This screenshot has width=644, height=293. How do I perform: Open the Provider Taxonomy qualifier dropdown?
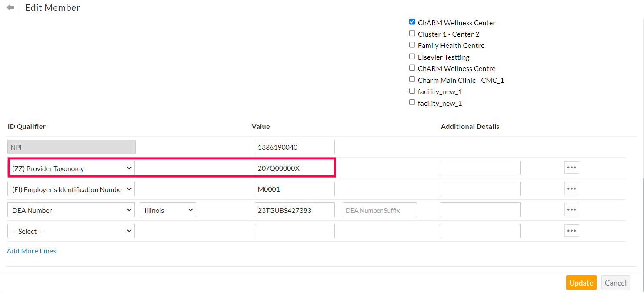[x=71, y=168]
